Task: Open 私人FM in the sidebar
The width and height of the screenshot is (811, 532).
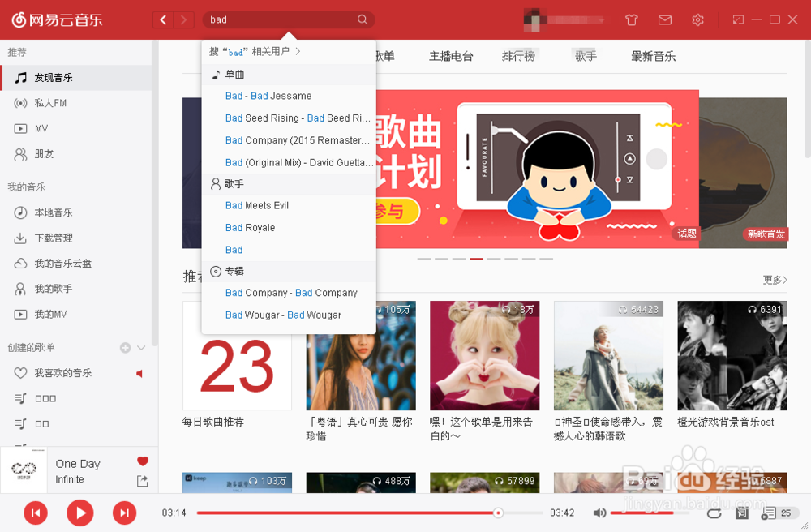Action: click(76, 103)
